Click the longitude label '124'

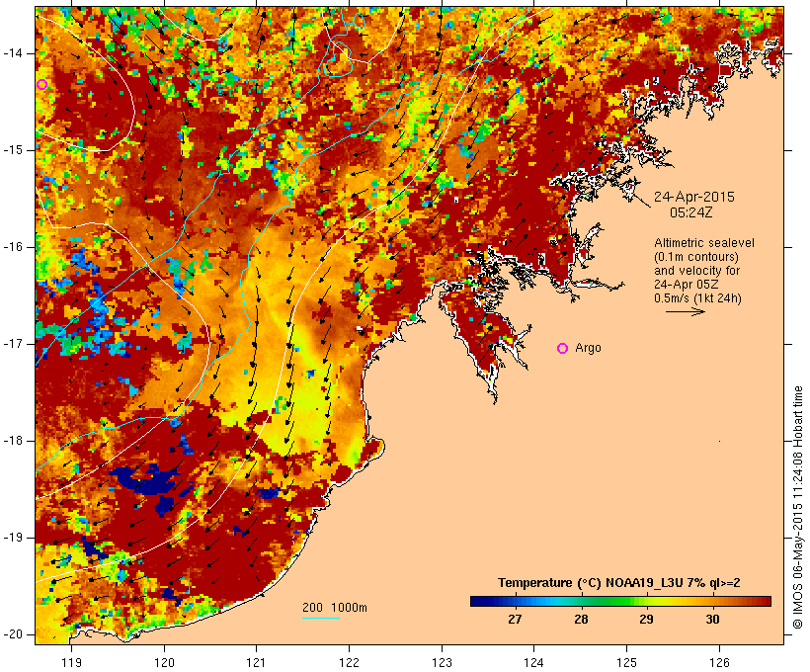tap(533, 662)
